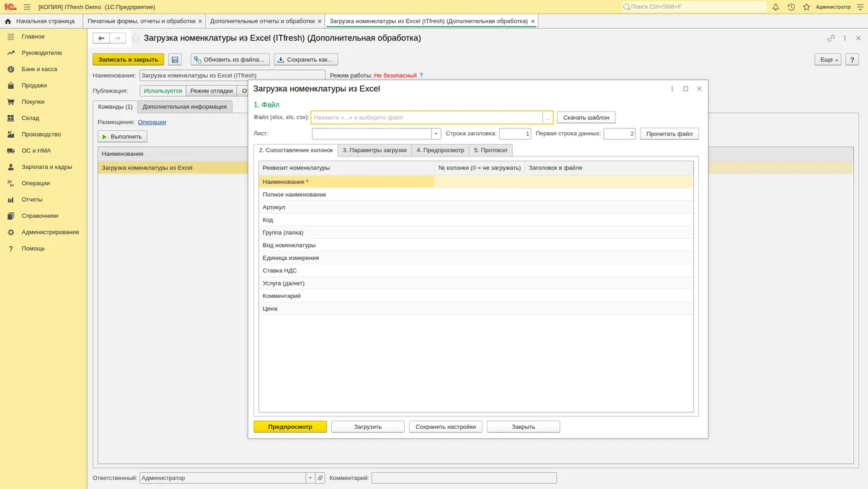
Task: Show history clock icon in top bar
Action: click(x=791, y=7)
